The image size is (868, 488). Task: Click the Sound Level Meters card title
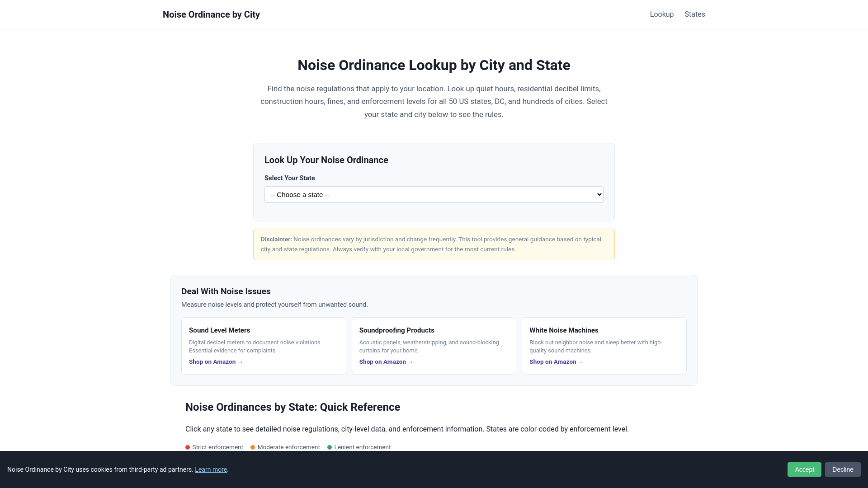(x=219, y=330)
